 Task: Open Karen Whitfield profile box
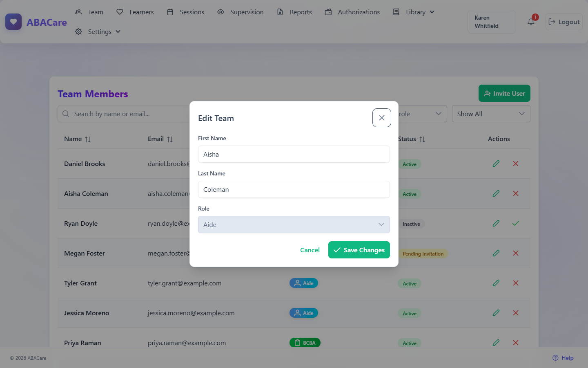pyautogui.click(x=492, y=22)
